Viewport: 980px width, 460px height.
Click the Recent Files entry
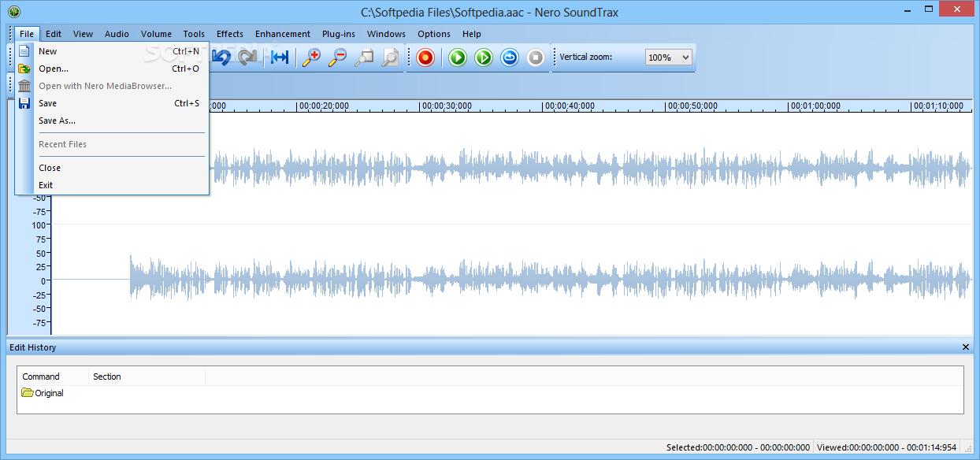point(112,144)
